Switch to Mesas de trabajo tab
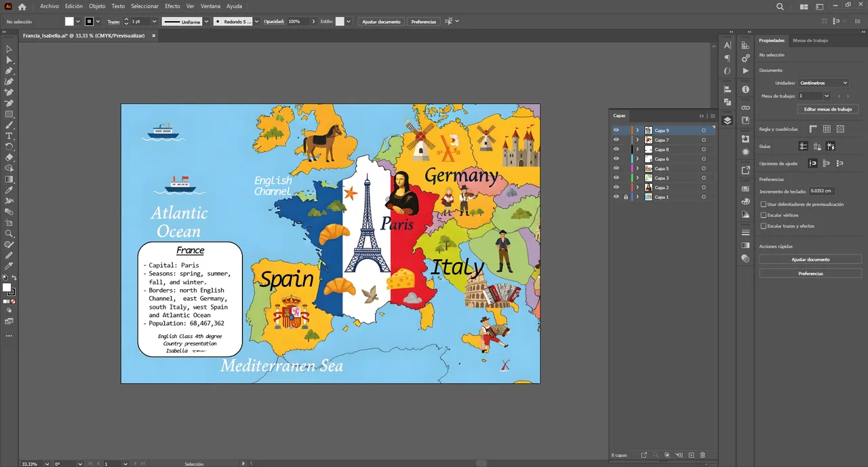Image resolution: width=868 pixels, height=467 pixels. point(810,40)
